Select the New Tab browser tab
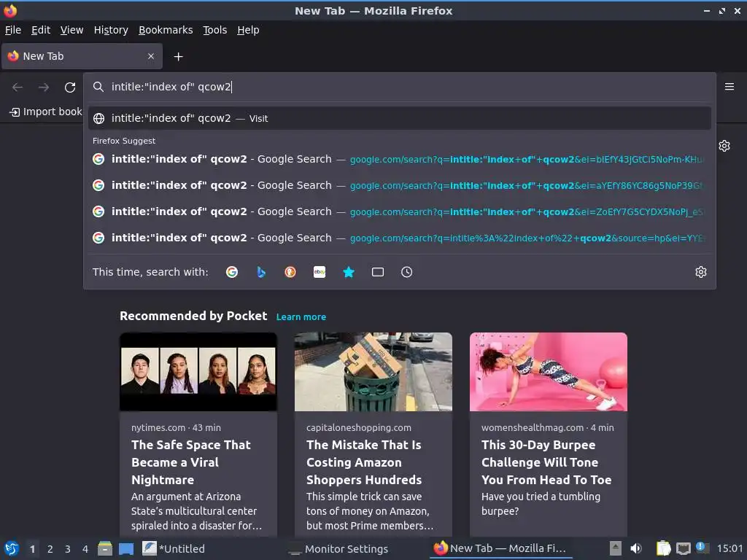Viewport: 747px width, 560px height. (x=82, y=56)
